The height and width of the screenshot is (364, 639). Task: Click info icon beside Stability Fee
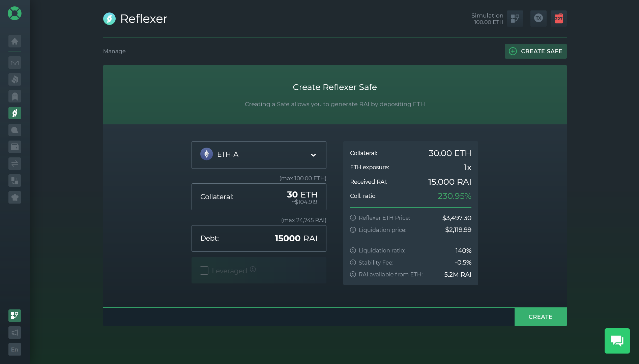tap(353, 263)
